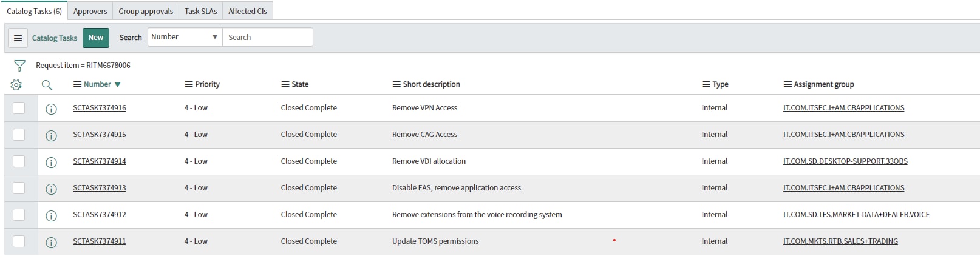Click the column search magnifier icon
Viewport: 980px width, 259px height.
point(47,85)
